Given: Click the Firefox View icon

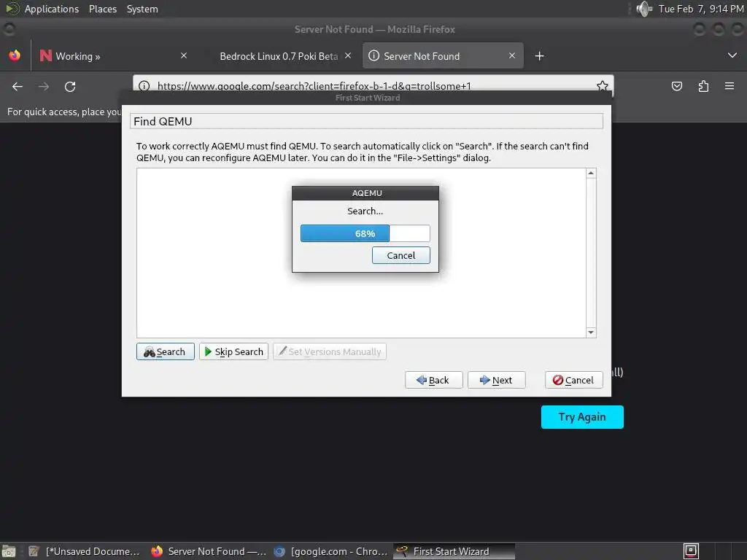Looking at the screenshot, I should (15, 55).
